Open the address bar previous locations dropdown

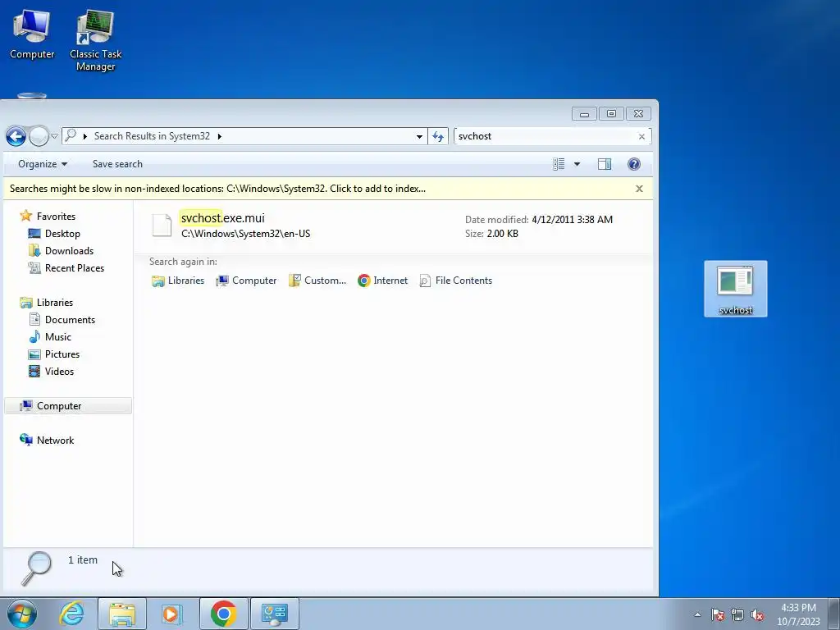419,137
